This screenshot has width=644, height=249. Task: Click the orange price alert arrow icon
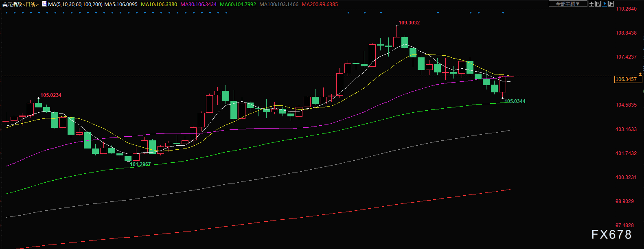(x=640, y=74)
